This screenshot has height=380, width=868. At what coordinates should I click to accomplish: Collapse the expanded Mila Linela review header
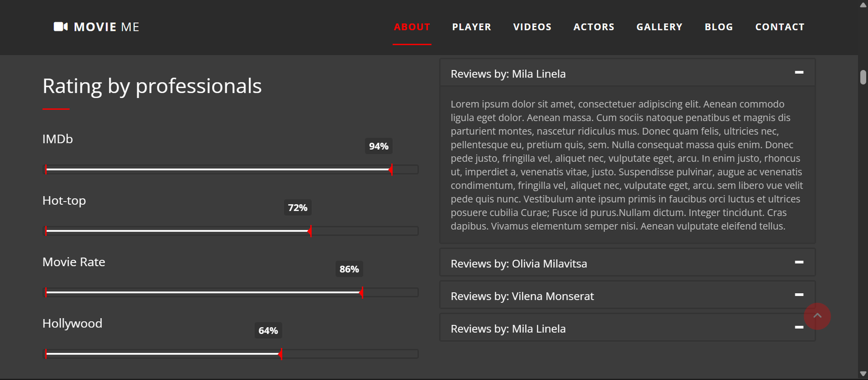pos(627,74)
